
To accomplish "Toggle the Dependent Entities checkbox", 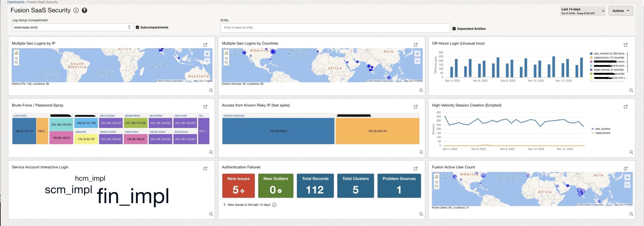I will pyautogui.click(x=454, y=29).
